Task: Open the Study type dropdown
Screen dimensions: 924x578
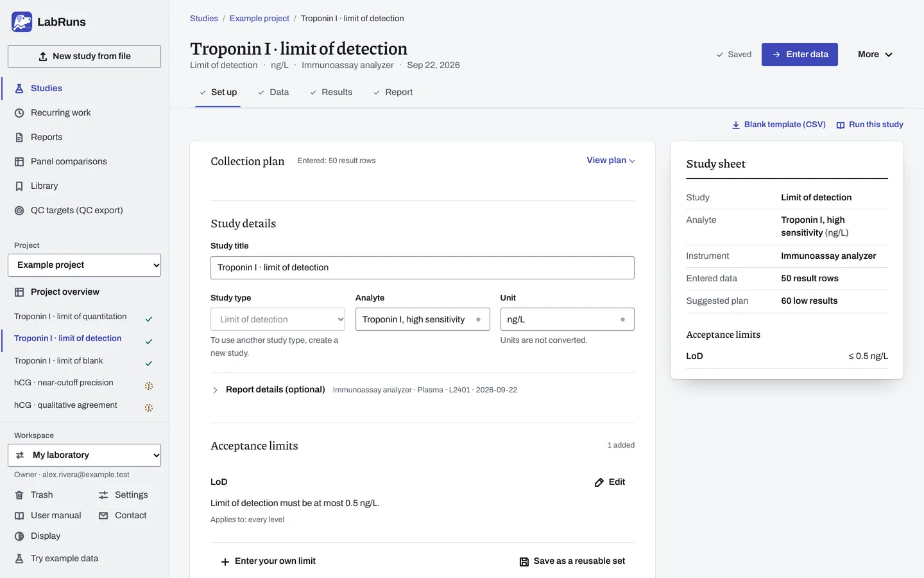Action: pyautogui.click(x=278, y=319)
